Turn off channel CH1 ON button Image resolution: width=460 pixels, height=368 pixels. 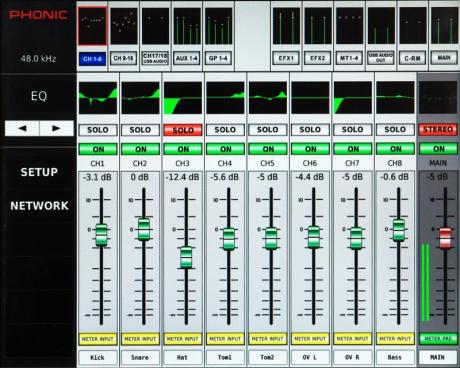(98, 149)
